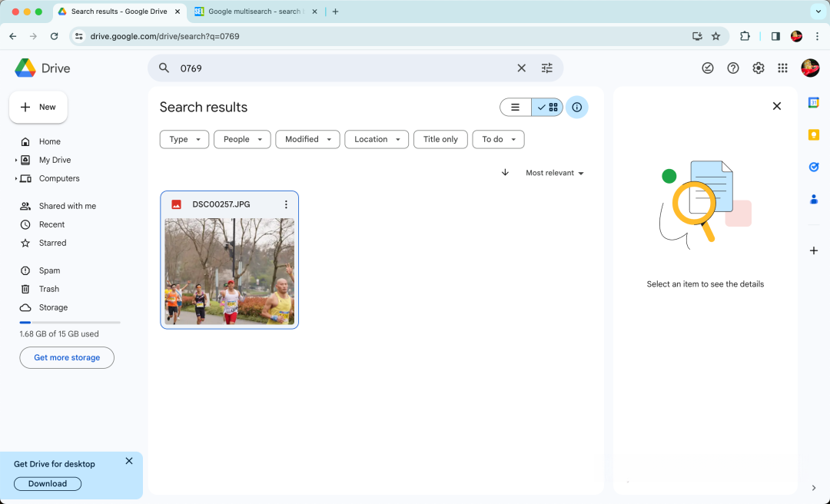
Task: Open new browser tab
Action: (335, 11)
